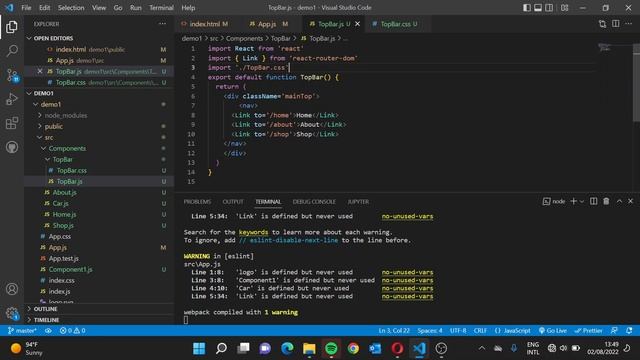
Task: Open the GitHub view in activity bar
Action: pos(12,147)
